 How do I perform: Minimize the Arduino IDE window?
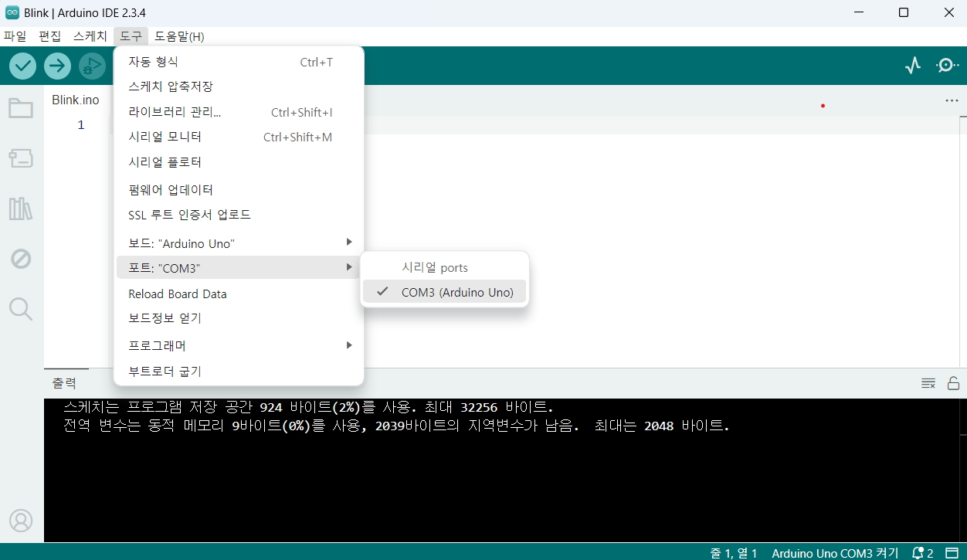858,12
